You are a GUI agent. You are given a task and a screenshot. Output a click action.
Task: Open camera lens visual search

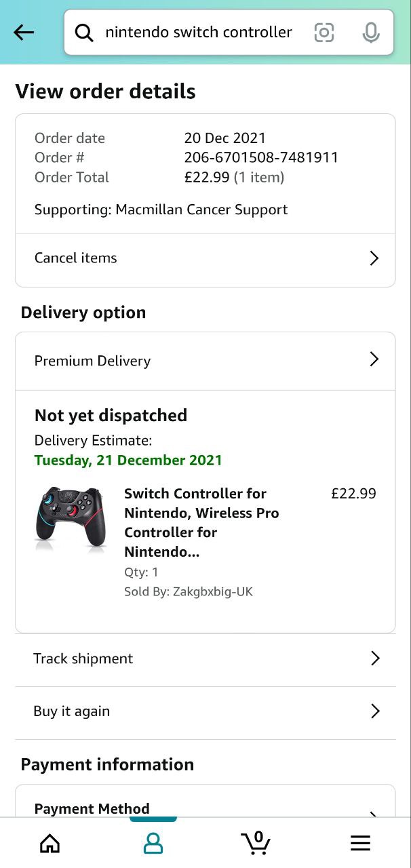[324, 33]
